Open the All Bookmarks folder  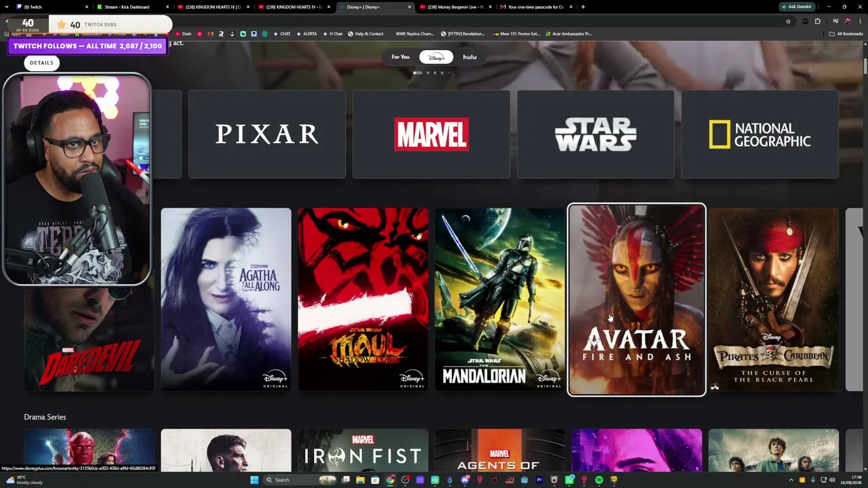(846, 34)
